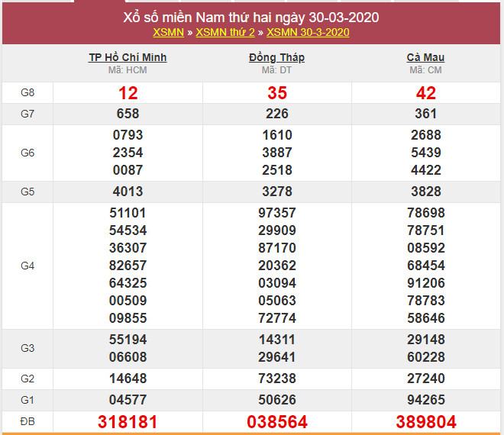Select G4 number 97357

[277, 213]
